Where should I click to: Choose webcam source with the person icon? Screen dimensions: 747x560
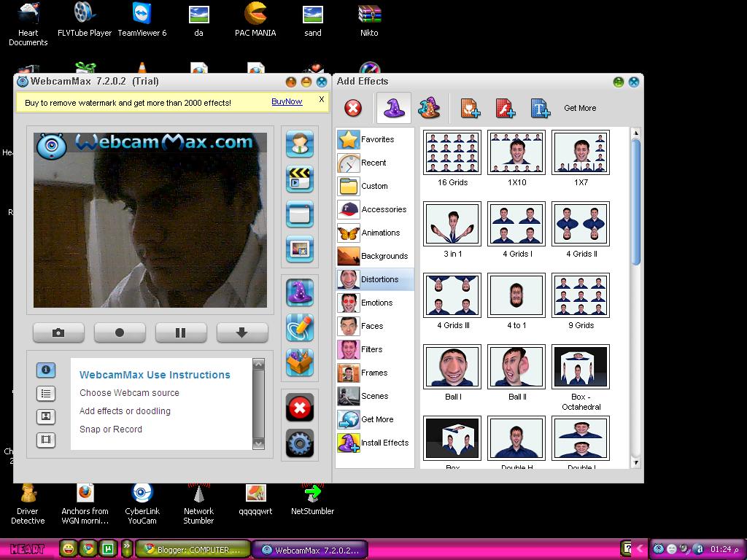(300, 144)
